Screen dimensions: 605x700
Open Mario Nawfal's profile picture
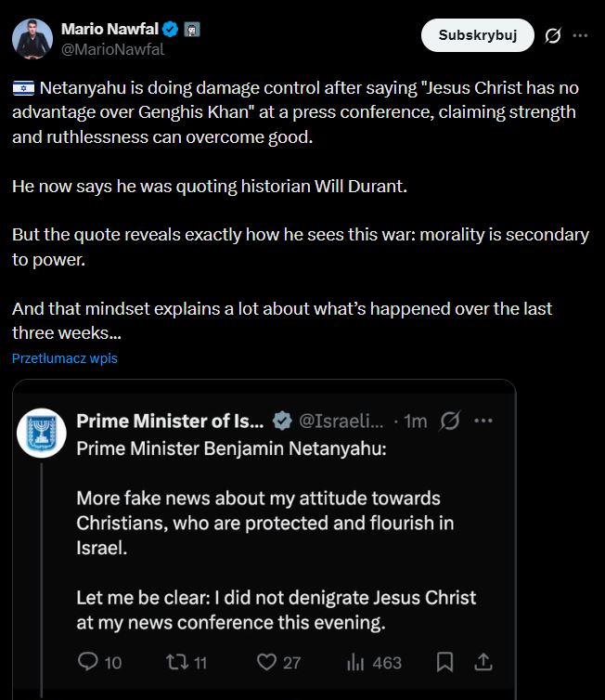coord(32,36)
